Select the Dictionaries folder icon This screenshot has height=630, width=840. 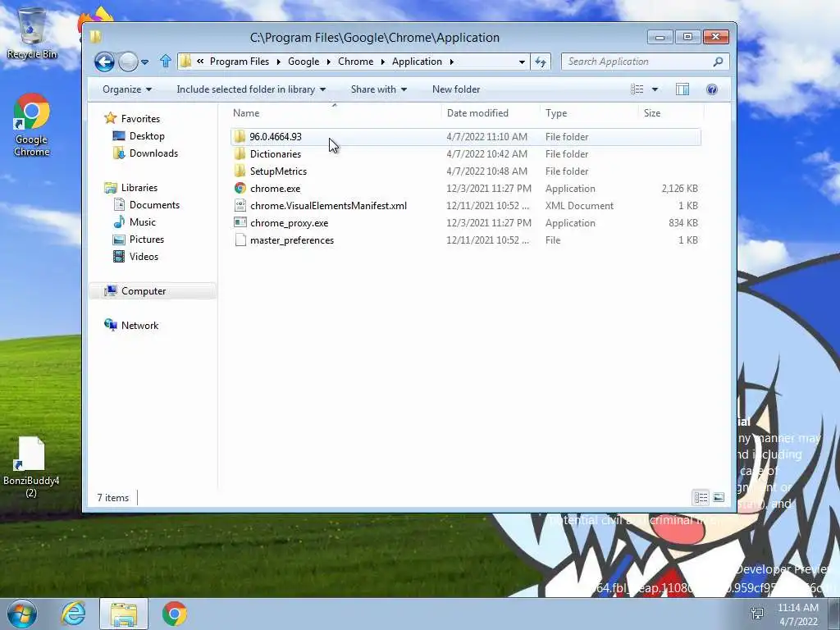coord(240,154)
